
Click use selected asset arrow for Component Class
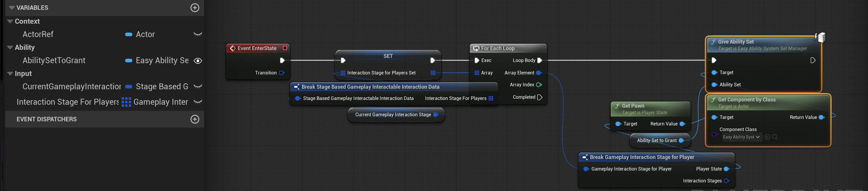[x=767, y=137]
